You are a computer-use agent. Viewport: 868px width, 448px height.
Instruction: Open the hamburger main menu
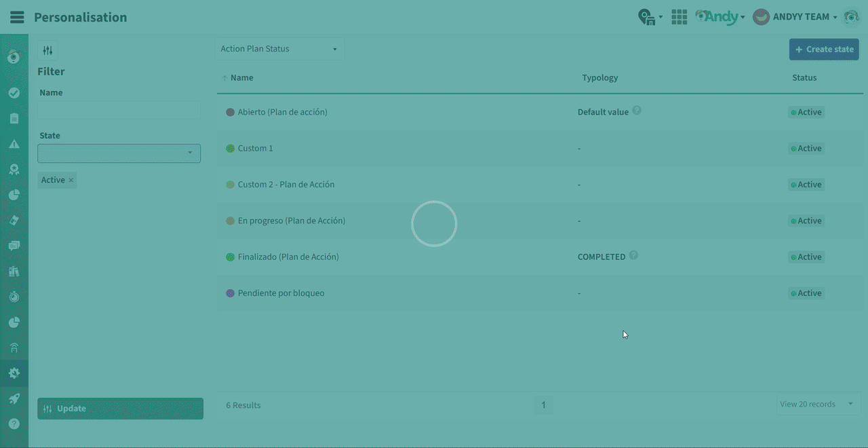pyautogui.click(x=17, y=17)
